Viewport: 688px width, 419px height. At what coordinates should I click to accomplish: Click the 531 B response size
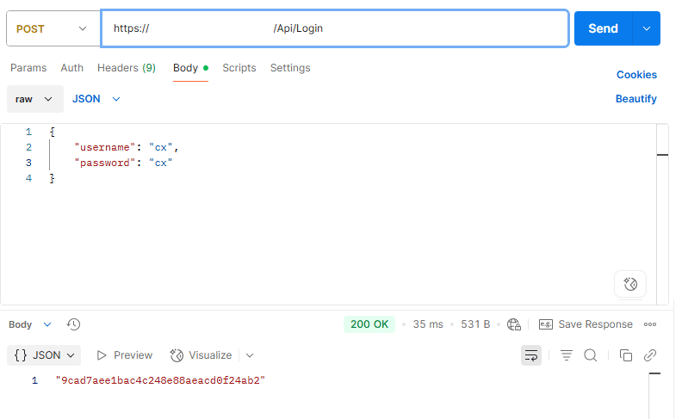click(x=475, y=324)
